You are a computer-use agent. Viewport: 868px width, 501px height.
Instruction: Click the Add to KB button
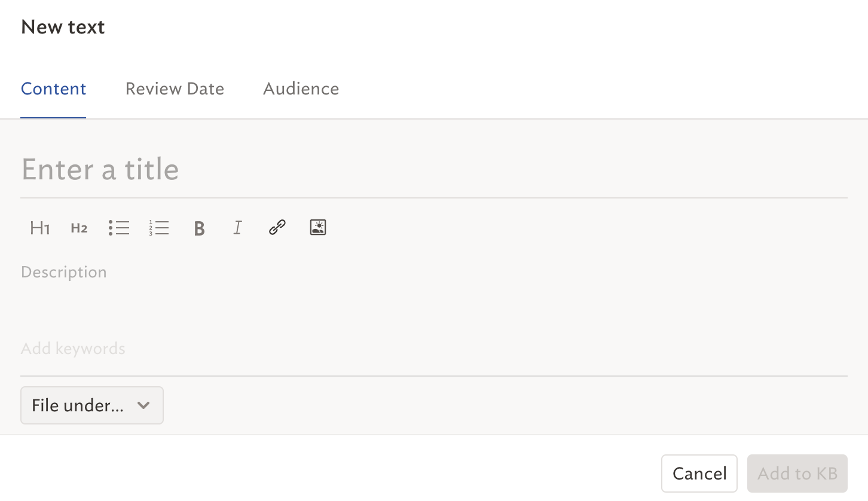coord(797,473)
